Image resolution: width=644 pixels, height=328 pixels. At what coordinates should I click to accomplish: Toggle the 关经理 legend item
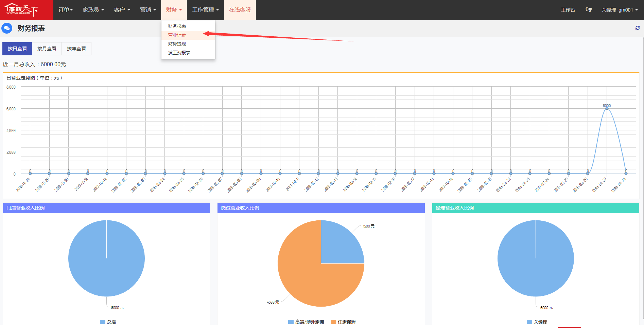point(537,322)
